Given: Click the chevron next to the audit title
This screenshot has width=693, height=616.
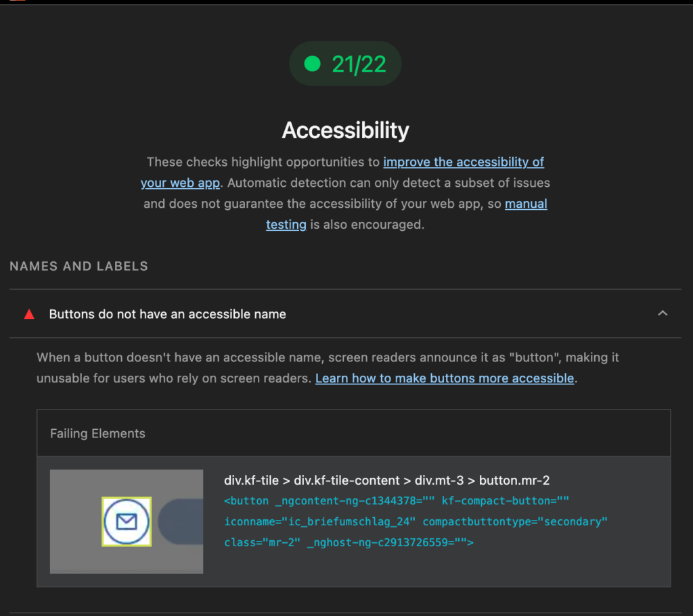Looking at the screenshot, I should coord(663,313).
